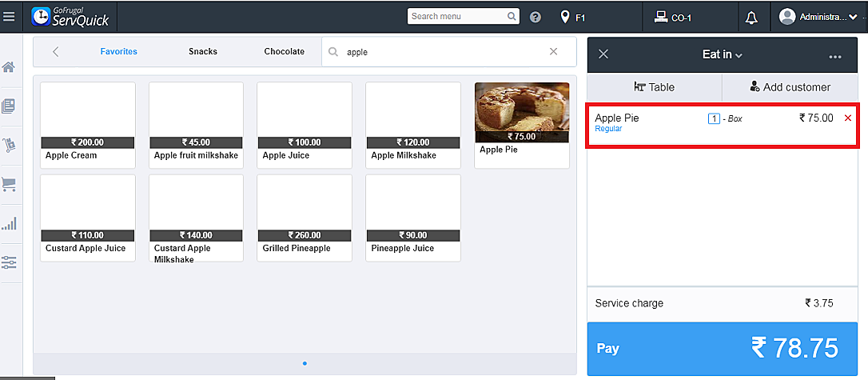Switch to the Chocolate category tab

(x=285, y=52)
